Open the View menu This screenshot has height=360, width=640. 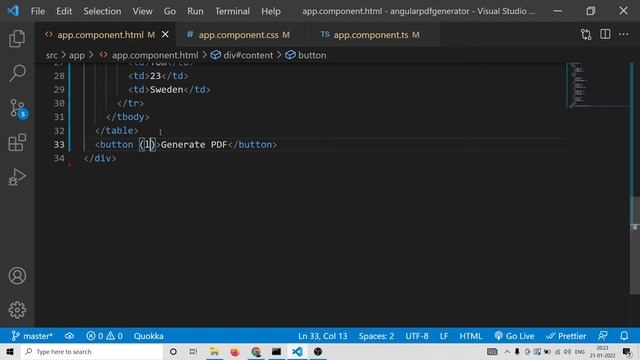(142, 11)
